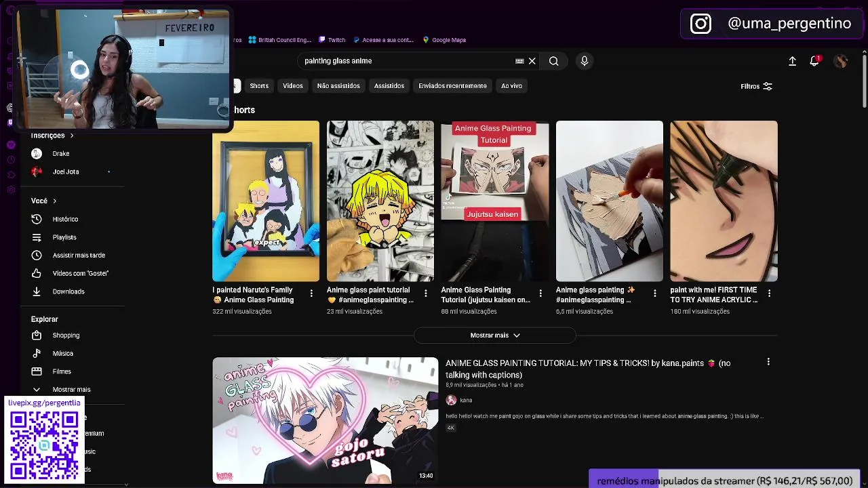Select the Enviados recentemente filter chip

pyautogui.click(x=452, y=86)
